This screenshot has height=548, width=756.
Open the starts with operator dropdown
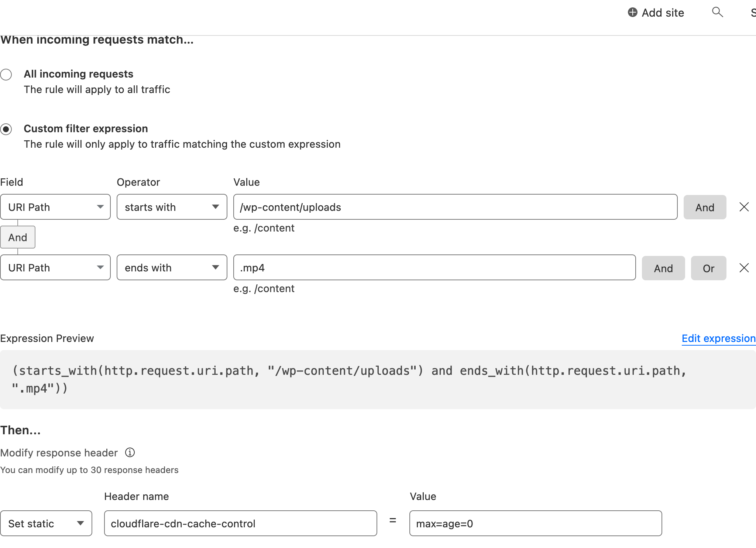[x=172, y=207]
